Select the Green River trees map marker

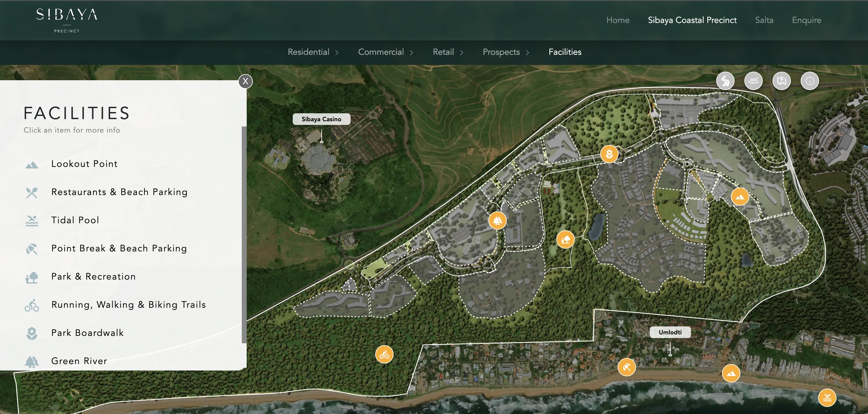497,220
